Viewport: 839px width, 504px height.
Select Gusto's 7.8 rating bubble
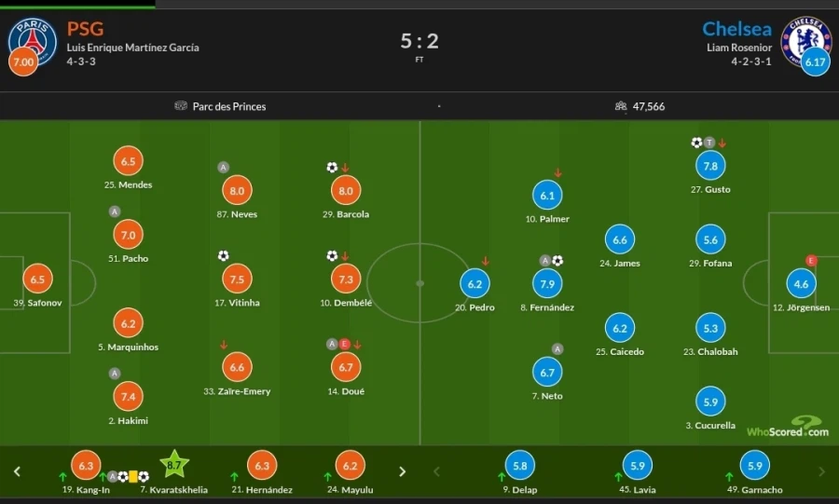coord(710,166)
